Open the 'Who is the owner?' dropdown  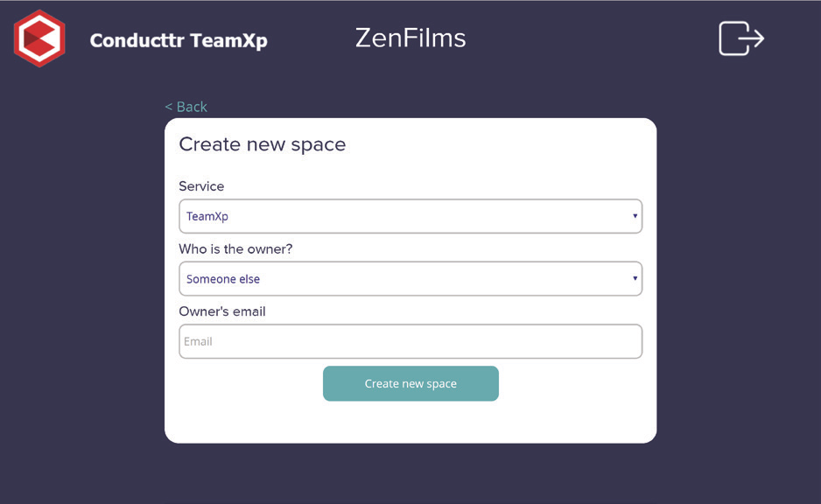pyautogui.click(x=410, y=278)
